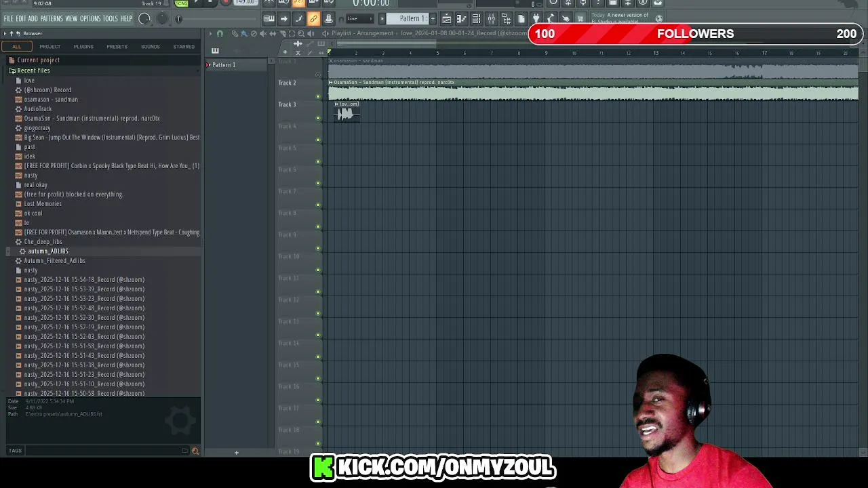Toggle Track 4 green mute dot
This screenshot has width=868, height=488.
[x=319, y=140]
